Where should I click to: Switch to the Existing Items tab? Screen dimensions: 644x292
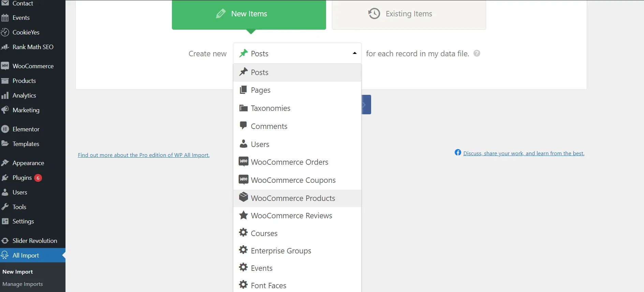[409, 14]
